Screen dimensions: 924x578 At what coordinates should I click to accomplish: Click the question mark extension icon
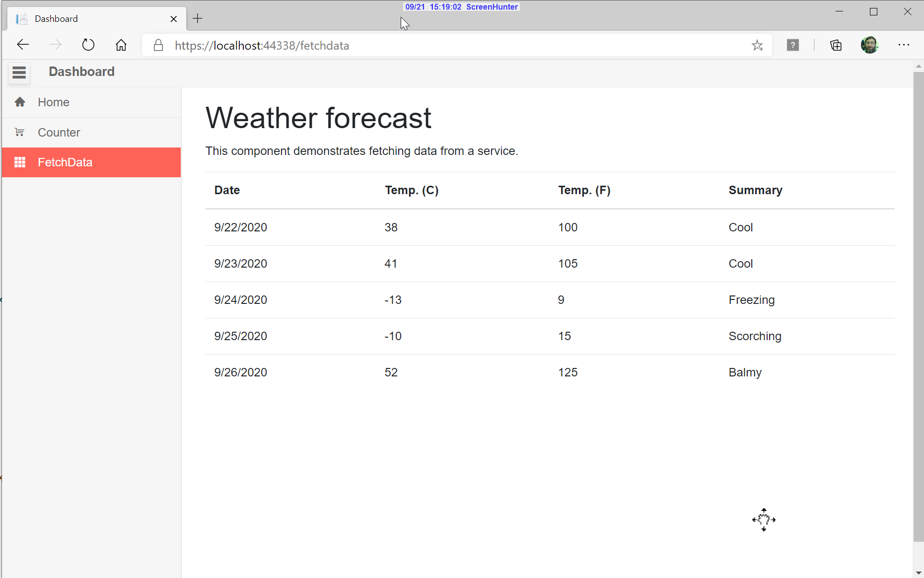[x=793, y=45]
